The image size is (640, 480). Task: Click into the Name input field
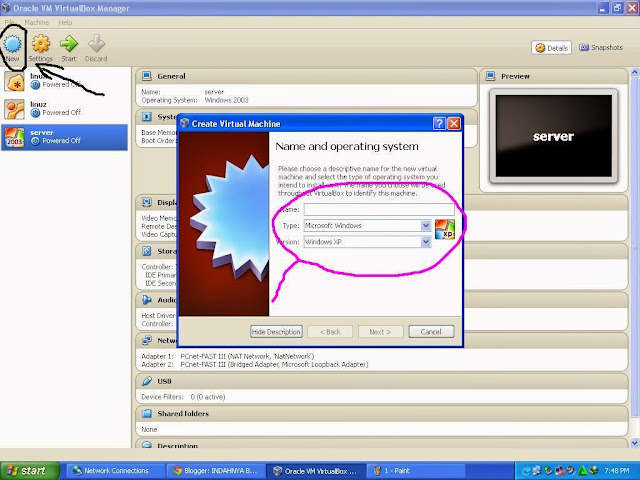(379, 209)
